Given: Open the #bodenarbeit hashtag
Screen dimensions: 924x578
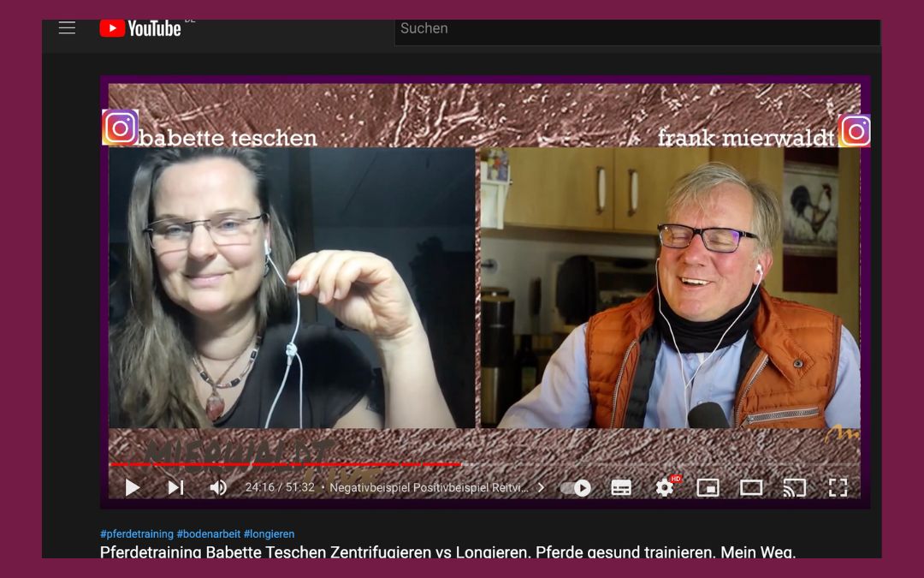Looking at the screenshot, I should pyautogui.click(x=209, y=533).
